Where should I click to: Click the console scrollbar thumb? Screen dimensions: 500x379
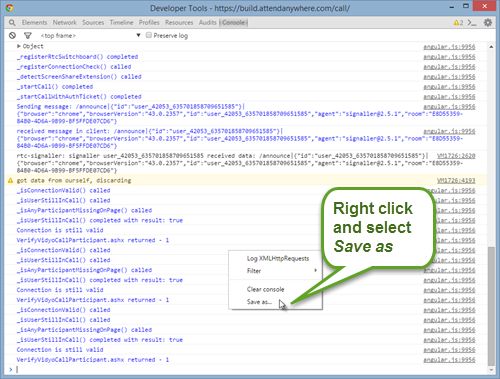click(491, 306)
